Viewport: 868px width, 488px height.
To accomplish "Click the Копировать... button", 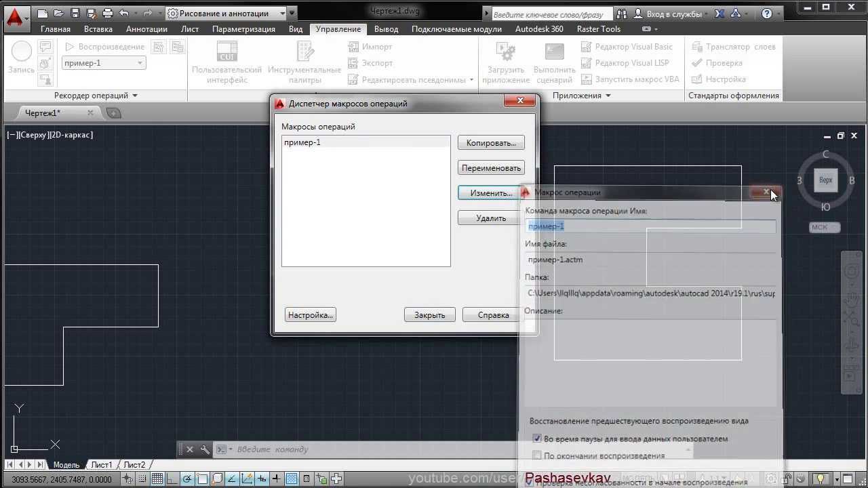I will [x=491, y=143].
